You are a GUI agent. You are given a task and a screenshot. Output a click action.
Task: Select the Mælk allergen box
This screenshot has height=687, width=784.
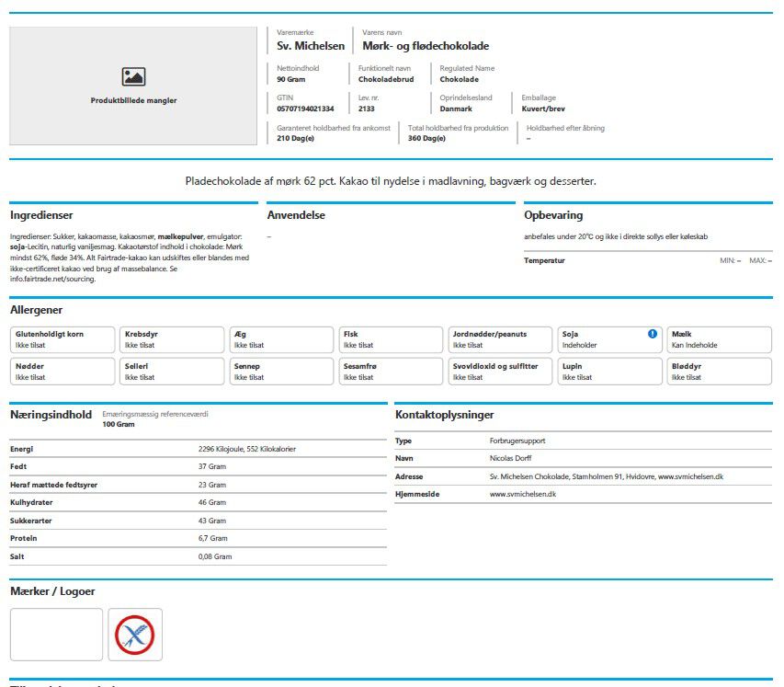[x=719, y=339]
